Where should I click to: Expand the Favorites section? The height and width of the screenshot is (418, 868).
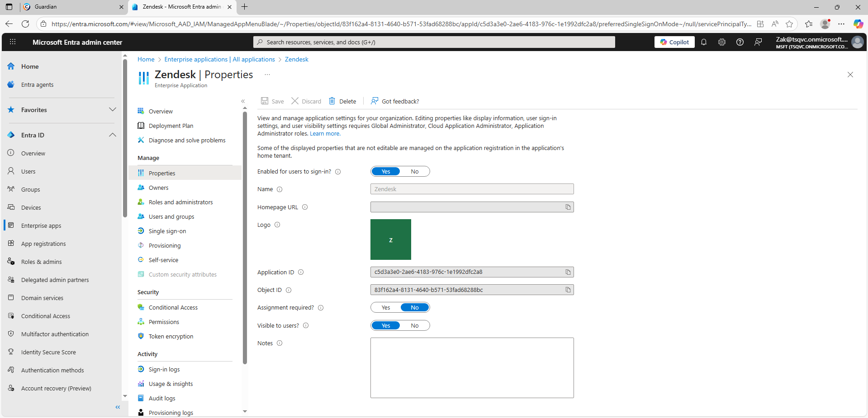(113, 110)
